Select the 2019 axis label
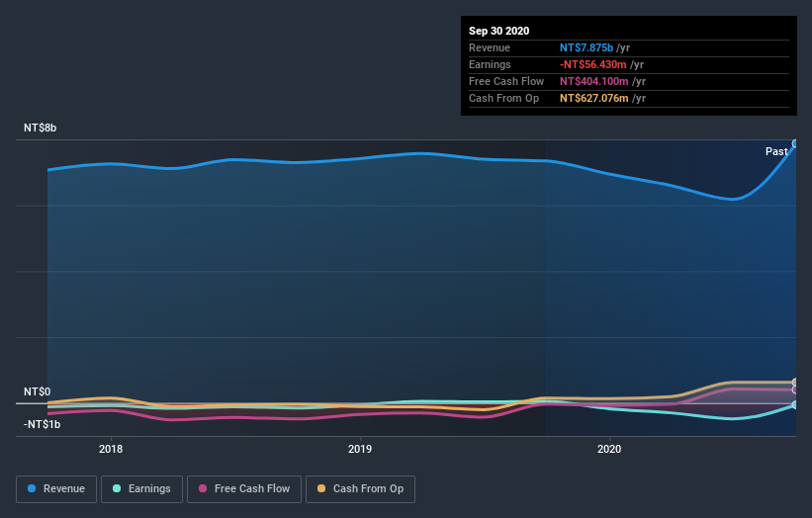 360,449
